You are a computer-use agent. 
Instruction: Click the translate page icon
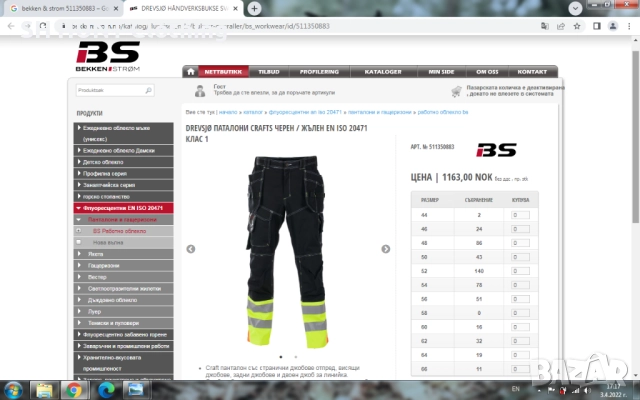544,26
